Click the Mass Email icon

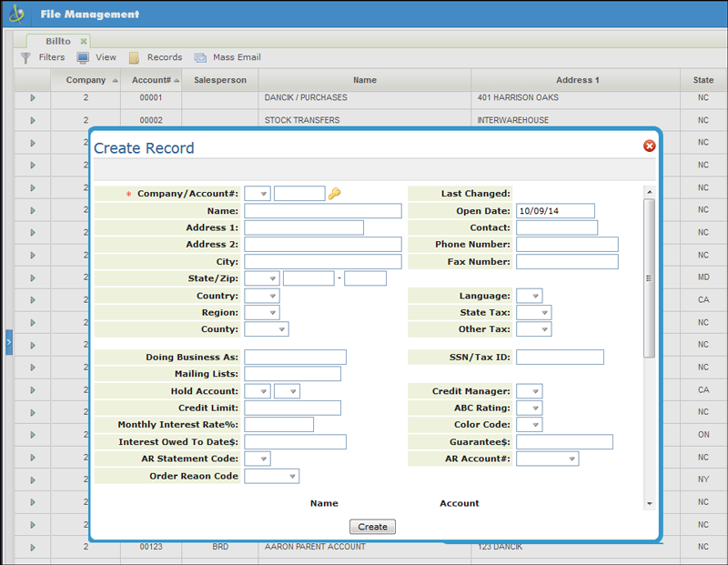[x=200, y=57]
